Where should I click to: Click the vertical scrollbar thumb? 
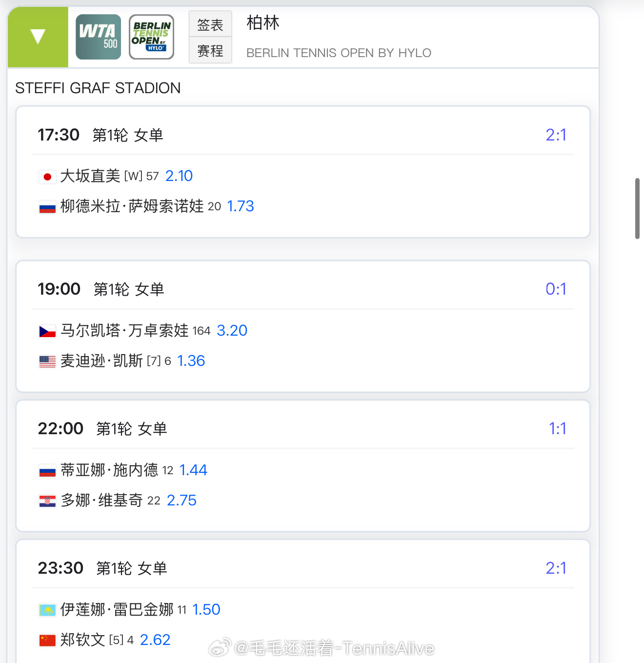[637, 209]
